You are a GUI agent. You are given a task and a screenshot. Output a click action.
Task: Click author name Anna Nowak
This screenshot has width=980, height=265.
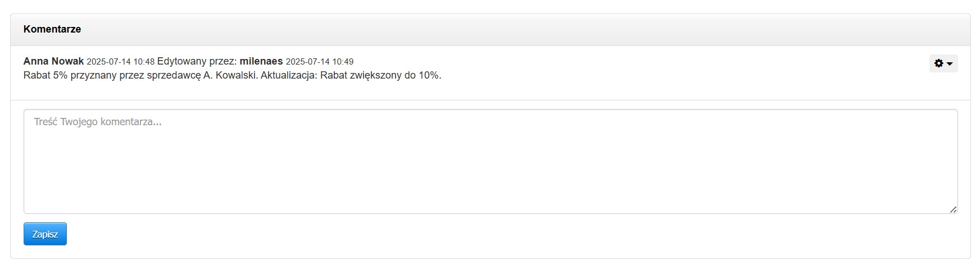pos(53,61)
